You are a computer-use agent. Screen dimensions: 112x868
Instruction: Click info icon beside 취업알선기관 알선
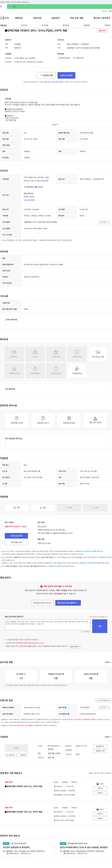tap(63, 674)
